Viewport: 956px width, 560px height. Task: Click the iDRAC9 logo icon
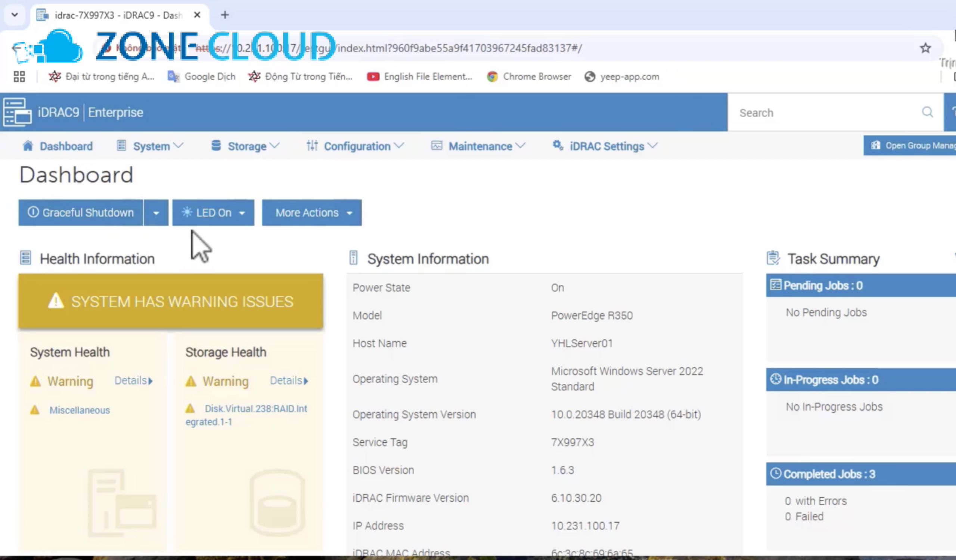pos(17,112)
